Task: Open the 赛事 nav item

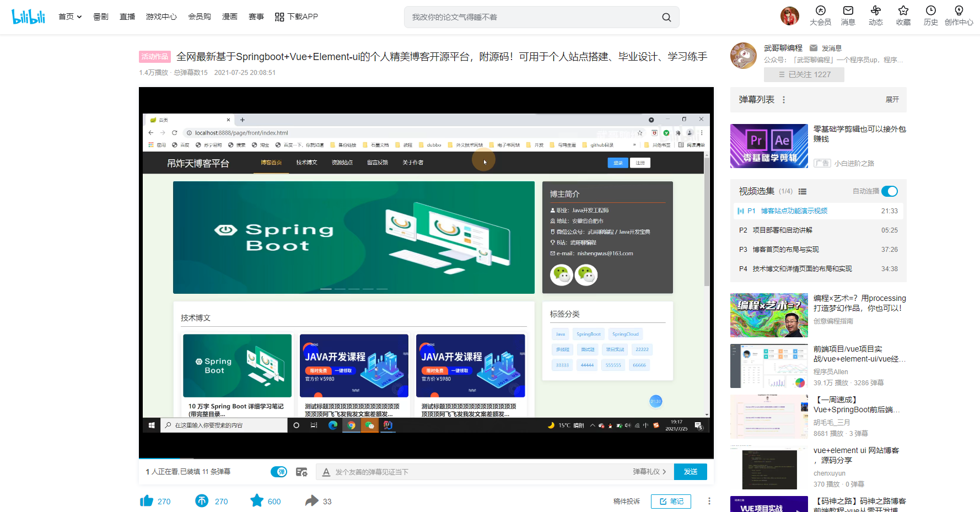Action: coord(256,17)
